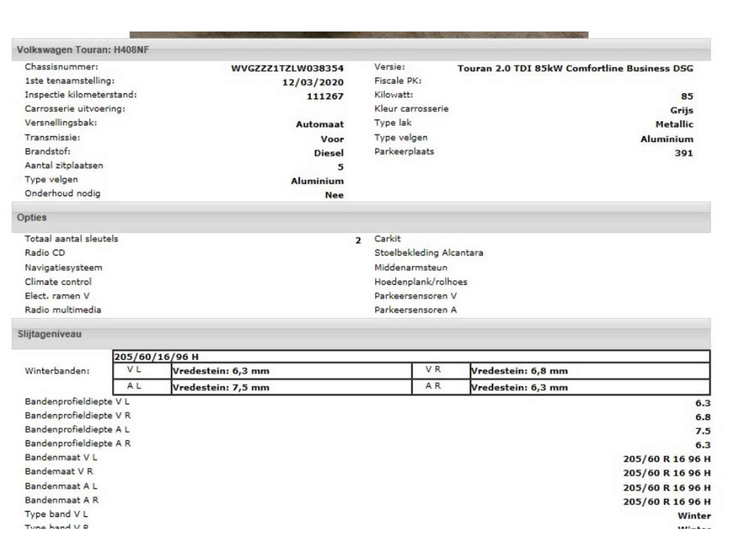
Task: Click the Parkeerplaats label
Action: coord(404,152)
